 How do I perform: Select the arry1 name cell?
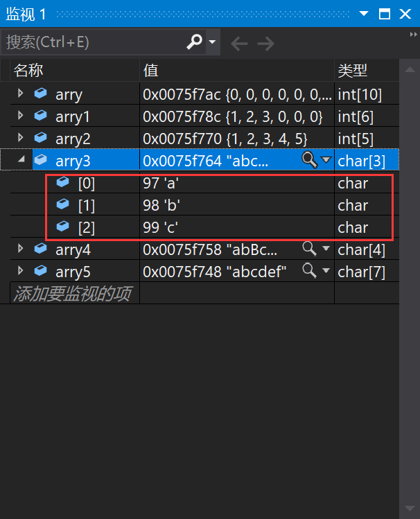(73, 117)
